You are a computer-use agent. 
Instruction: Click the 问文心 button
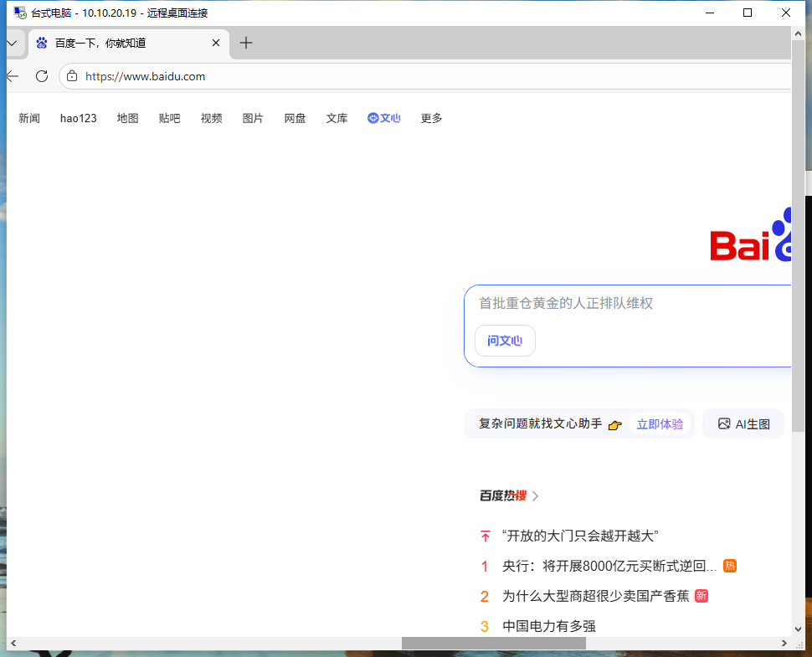[505, 341]
